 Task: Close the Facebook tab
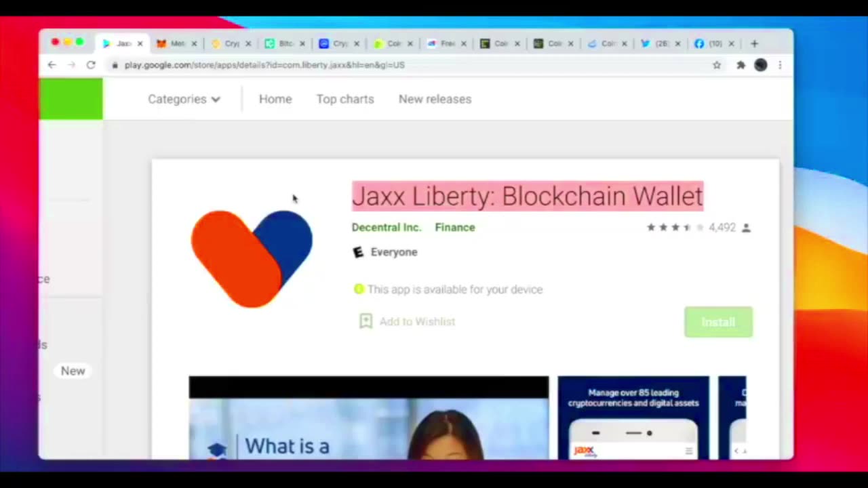[x=731, y=43]
